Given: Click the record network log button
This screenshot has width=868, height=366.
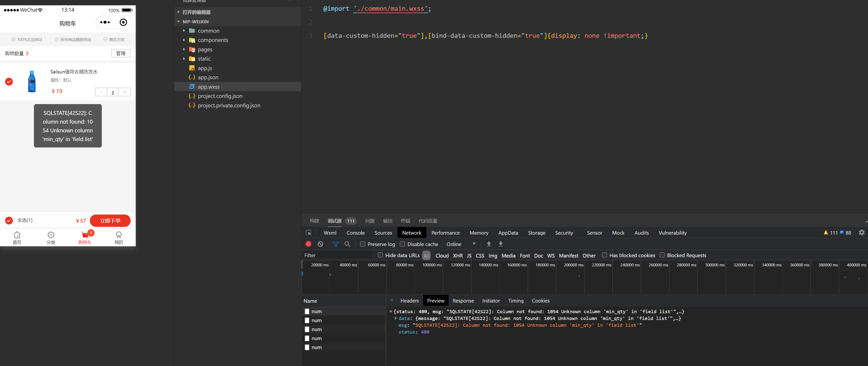Looking at the screenshot, I should [x=308, y=244].
